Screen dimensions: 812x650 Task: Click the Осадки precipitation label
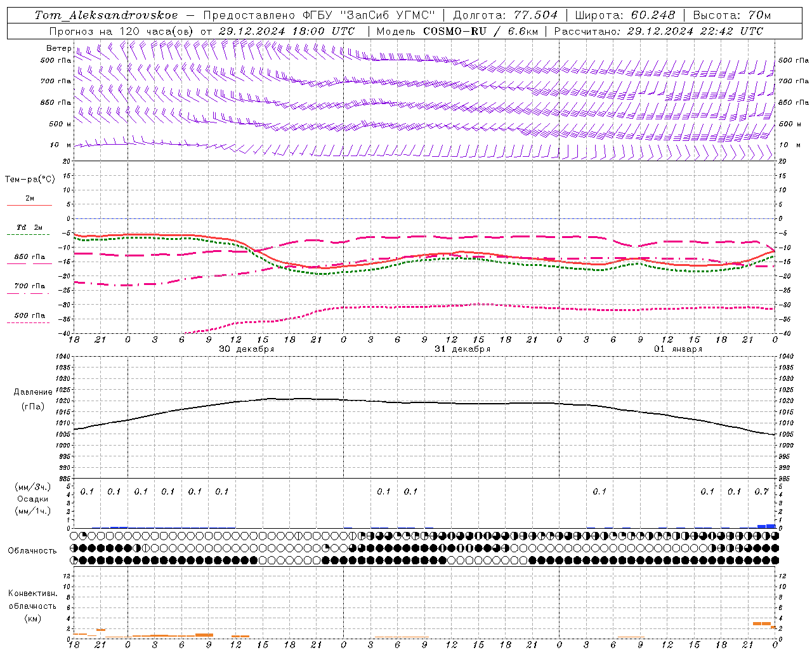[32, 499]
